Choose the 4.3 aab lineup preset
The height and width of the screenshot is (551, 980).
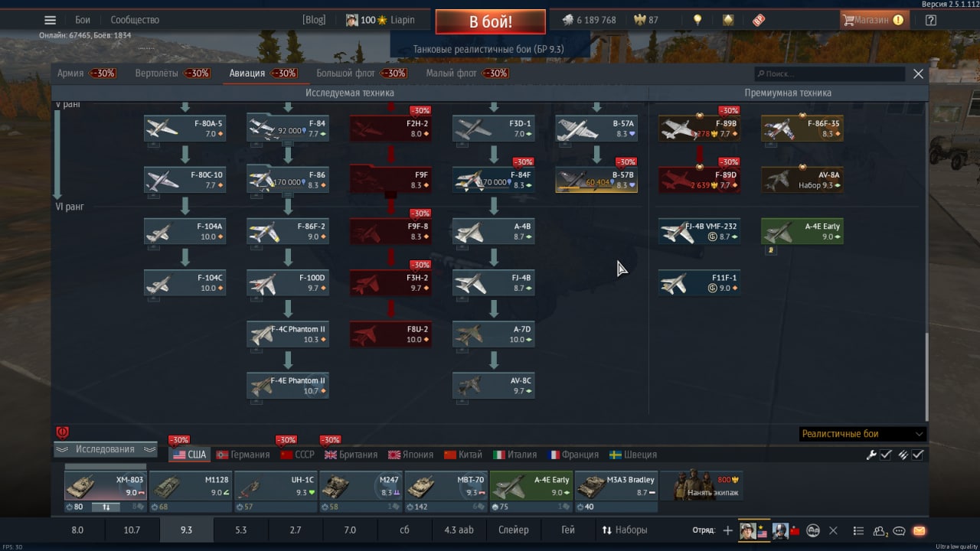(459, 530)
